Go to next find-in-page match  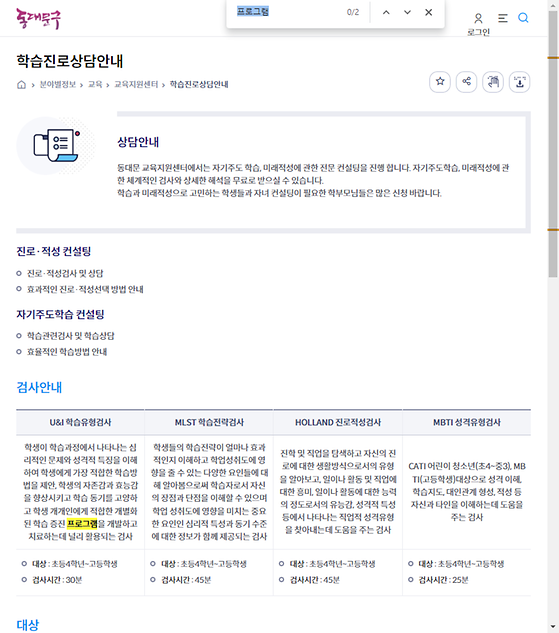(x=407, y=12)
